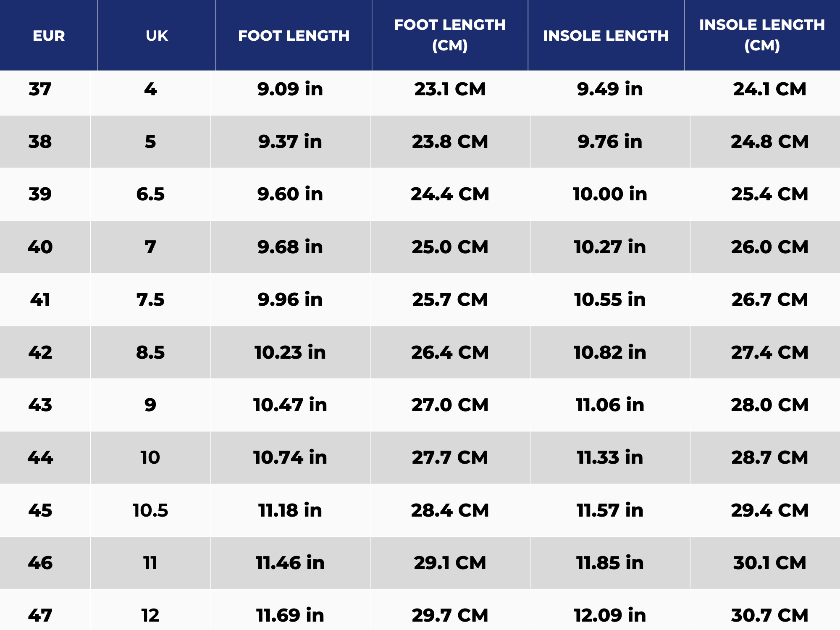
Task: Select the INSOLE LENGTH (CM) header cell
Action: coord(761,35)
